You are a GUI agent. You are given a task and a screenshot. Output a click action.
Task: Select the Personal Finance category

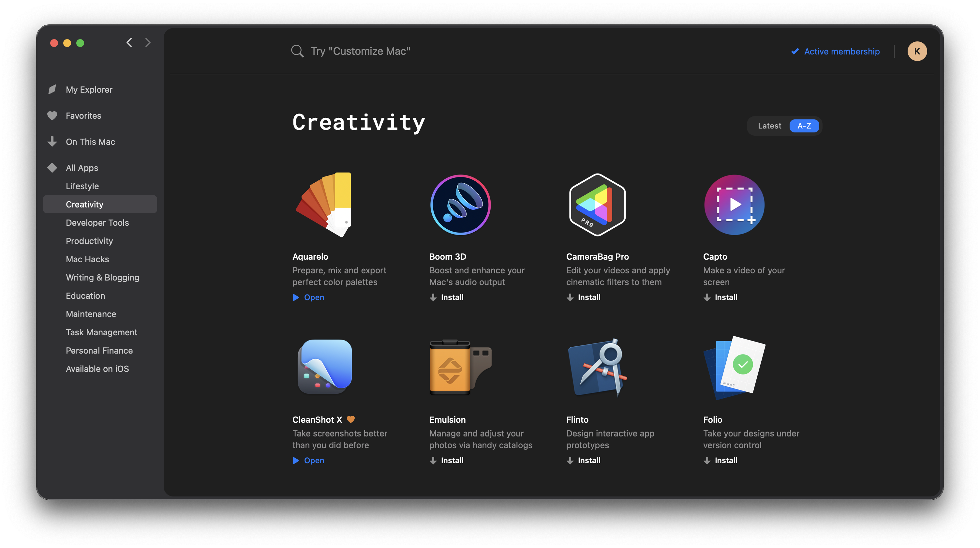(x=100, y=350)
